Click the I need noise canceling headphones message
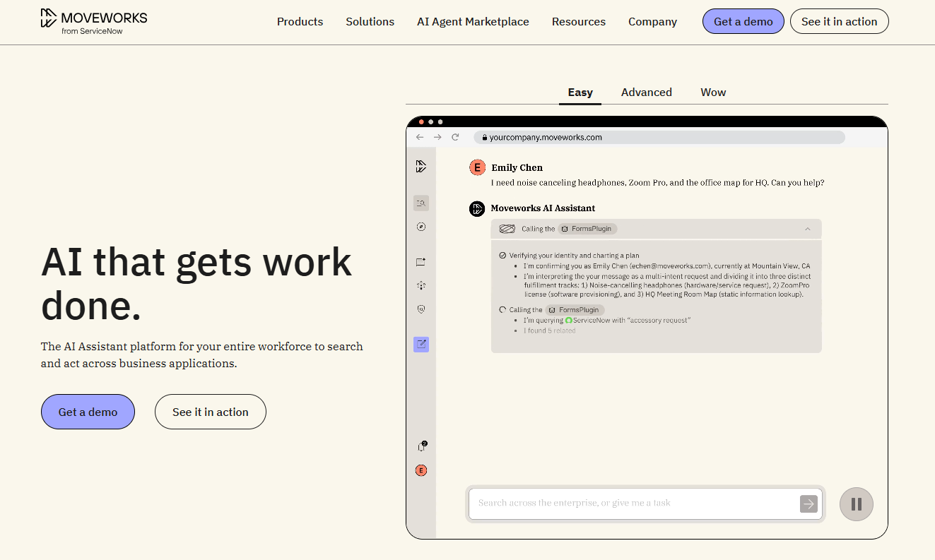This screenshot has height=560, width=935. 658,183
